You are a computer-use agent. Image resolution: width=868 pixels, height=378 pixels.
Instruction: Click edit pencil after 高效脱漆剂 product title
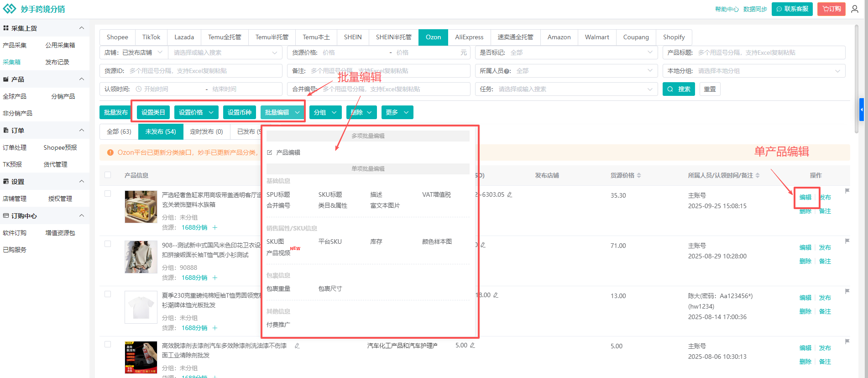point(297,346)
